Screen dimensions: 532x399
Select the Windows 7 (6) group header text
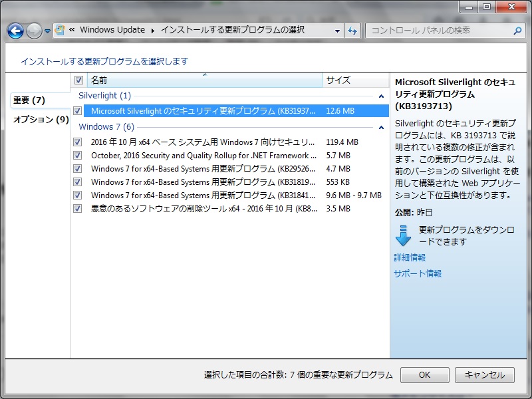(x=106, y=127)
